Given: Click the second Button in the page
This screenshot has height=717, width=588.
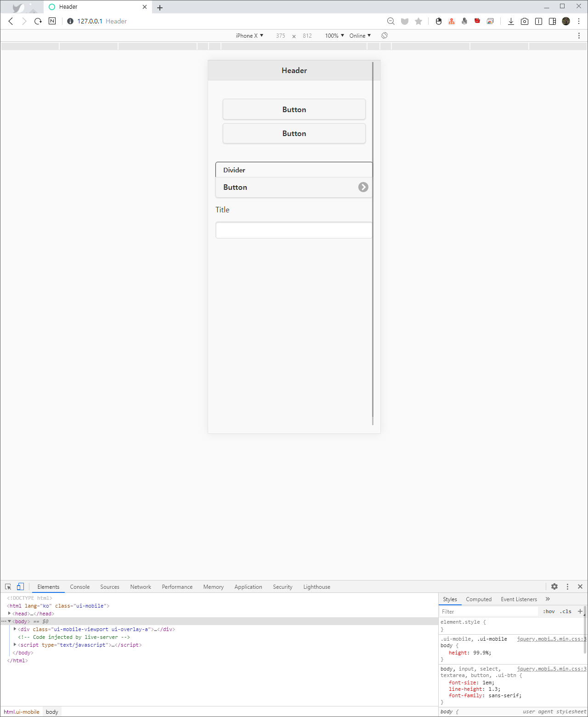Looking at the screenshot, I should 294,133.
